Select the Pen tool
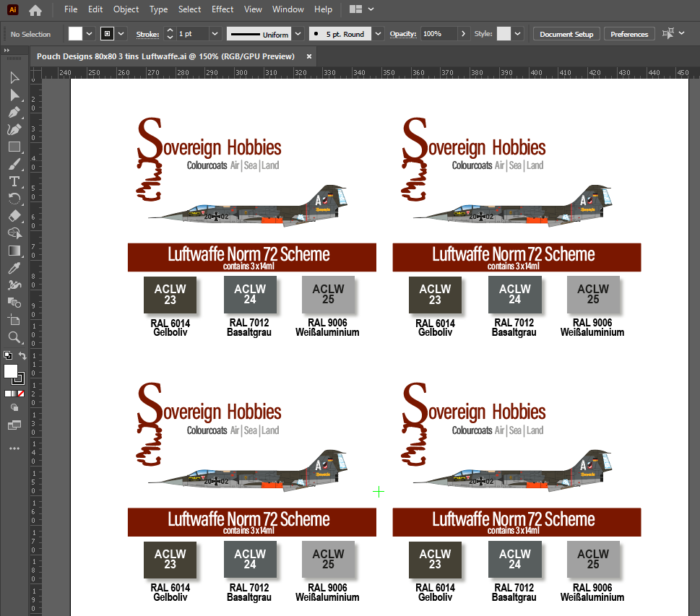700x616 pixels. click(x=14, y=112)
